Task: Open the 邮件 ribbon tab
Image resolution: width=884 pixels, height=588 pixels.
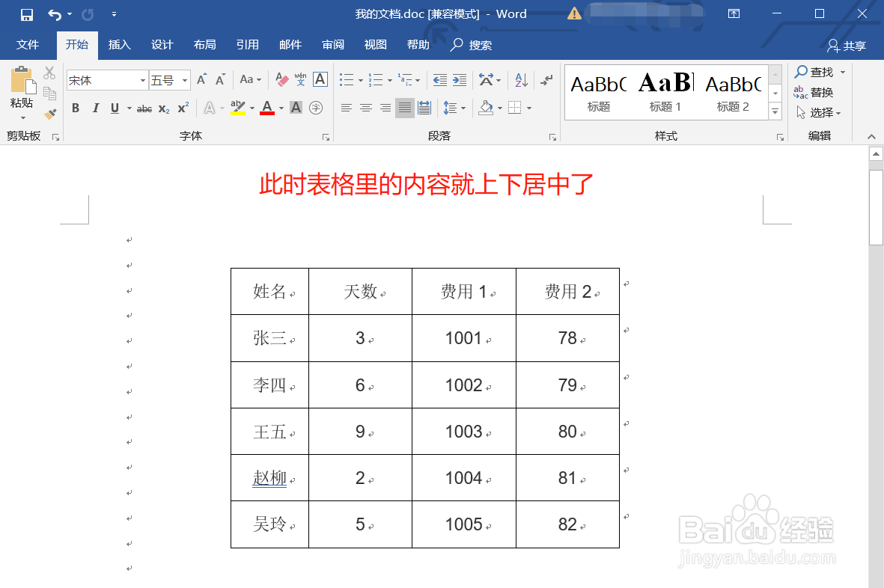Action: point(290,45)
